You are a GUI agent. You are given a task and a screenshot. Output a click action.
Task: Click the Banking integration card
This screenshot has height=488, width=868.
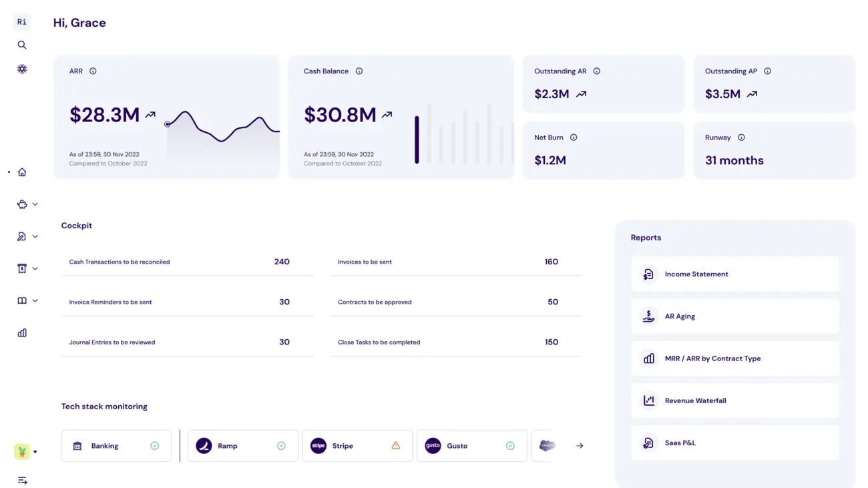pyautogui.click(x=116, y=446)
